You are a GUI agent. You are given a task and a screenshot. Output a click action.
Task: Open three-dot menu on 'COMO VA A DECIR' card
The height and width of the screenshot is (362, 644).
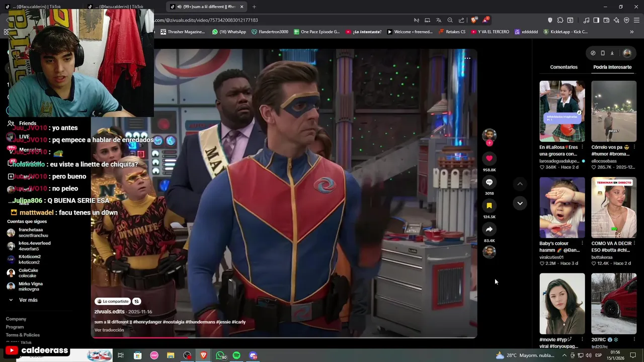pos(634,243)
